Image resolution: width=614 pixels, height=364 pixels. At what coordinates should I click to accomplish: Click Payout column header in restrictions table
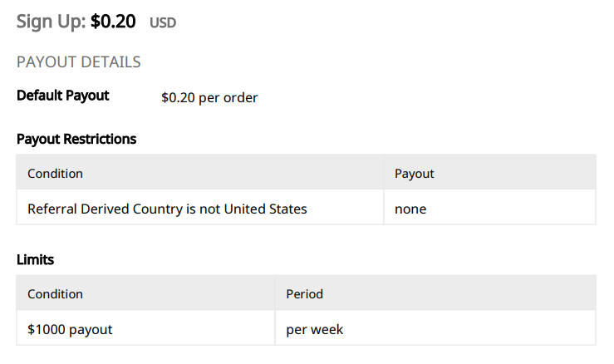[415, 174]
